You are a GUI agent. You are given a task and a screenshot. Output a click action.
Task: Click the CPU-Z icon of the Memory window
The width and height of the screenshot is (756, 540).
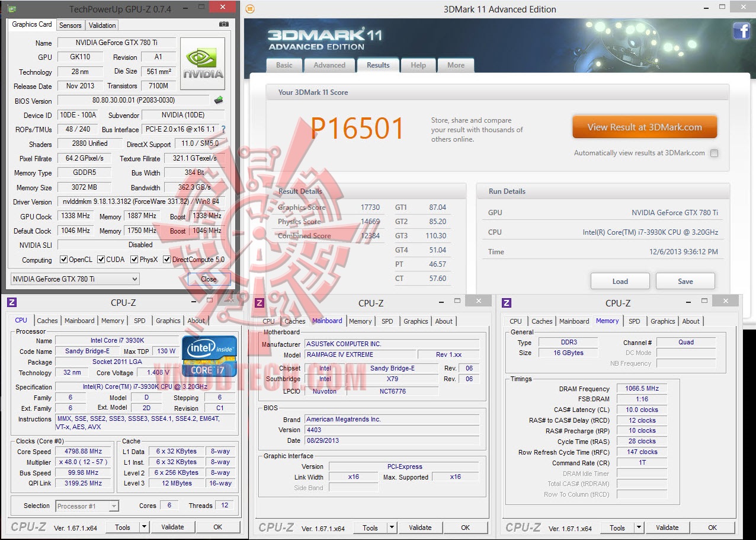[507, 303]
